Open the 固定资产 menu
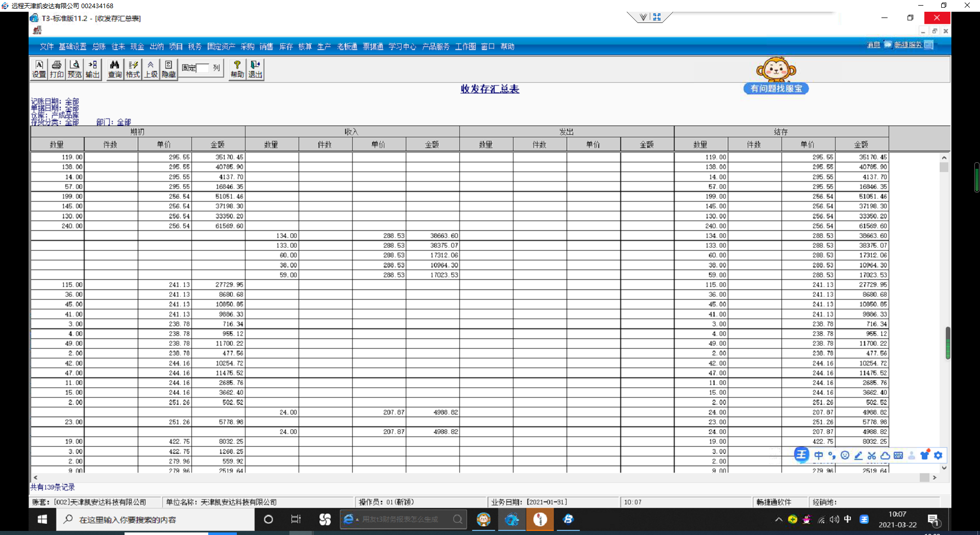This screenshot has height=535, width=980. 221,46
